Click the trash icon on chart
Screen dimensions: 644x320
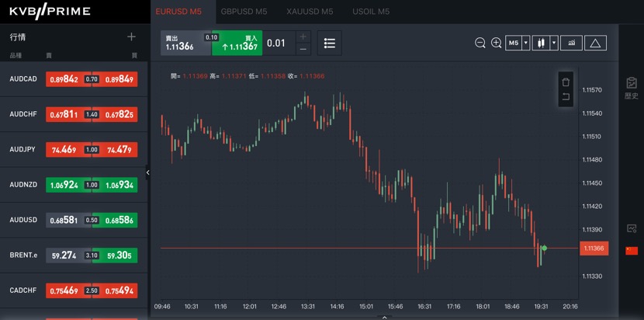565,82
